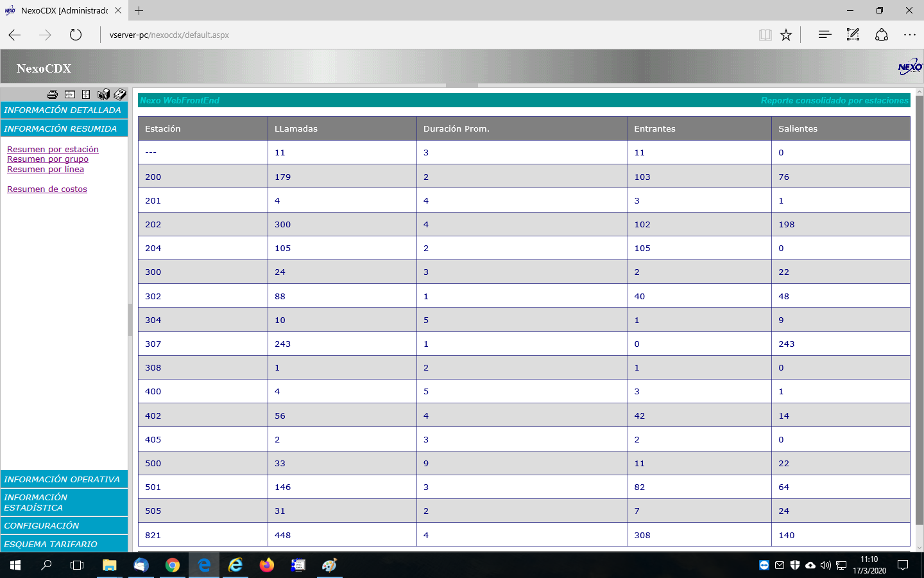Open help via the question-mark books icon

120,94
